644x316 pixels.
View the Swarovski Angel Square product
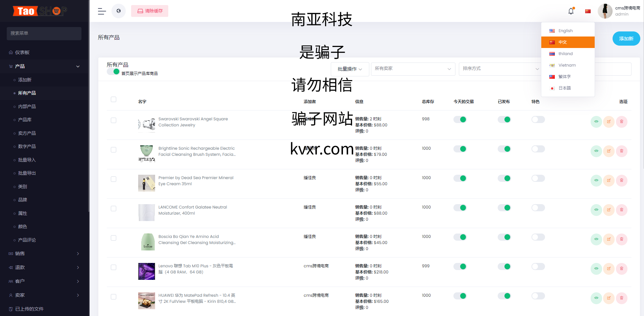pos(596,122)
